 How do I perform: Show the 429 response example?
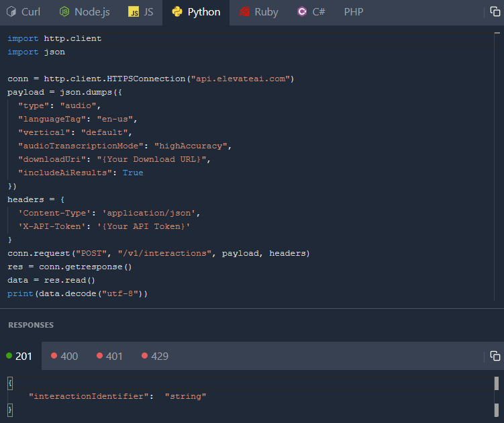pos(155,356)
